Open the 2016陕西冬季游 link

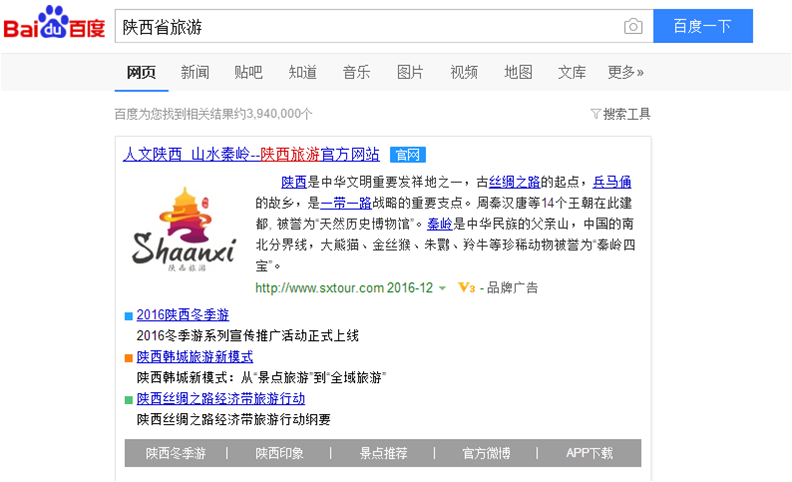[x=182, y=315]
